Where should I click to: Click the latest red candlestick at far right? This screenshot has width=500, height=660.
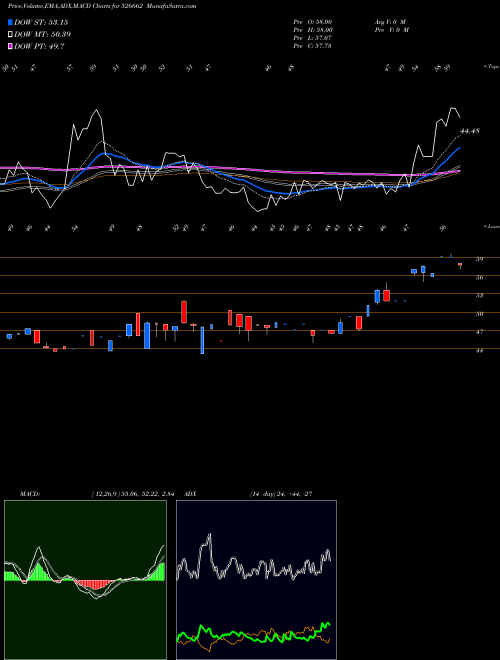pyautogui.click(x=460, y=265)
